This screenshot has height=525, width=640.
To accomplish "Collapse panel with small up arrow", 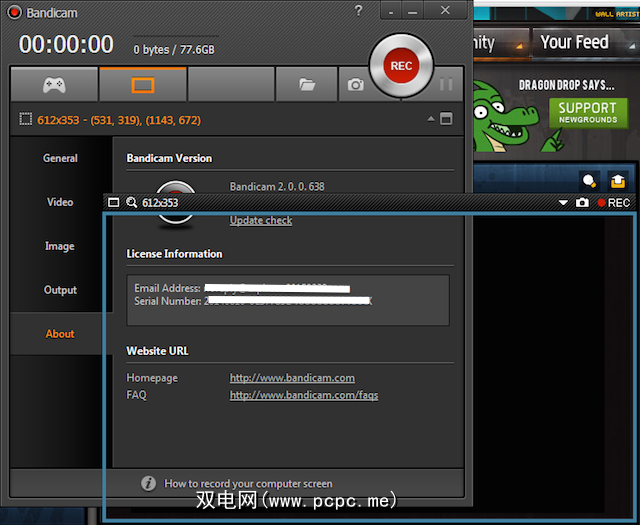I will pos(431,119).
